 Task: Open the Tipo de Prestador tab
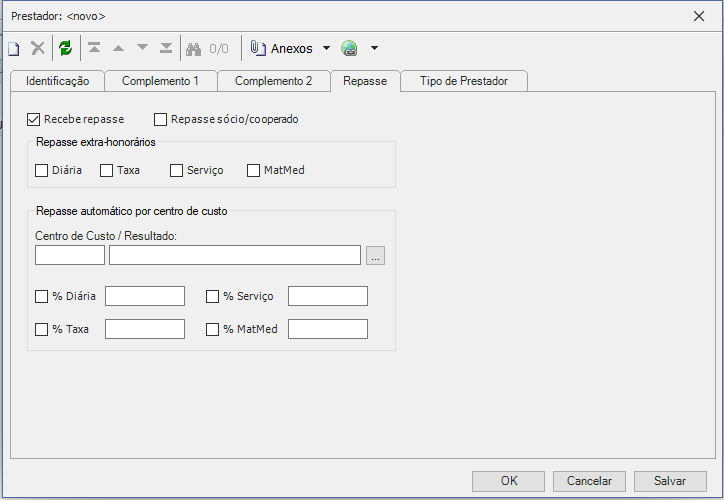(x=463, y=81)
